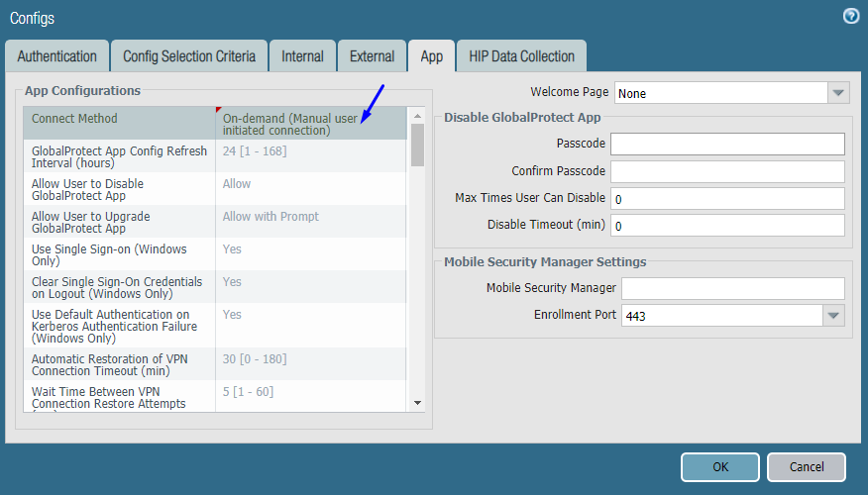The height and width of the screenshot is (495, 868).
Task: Click scroll down arrow in App Configurations
Action: (418, 403)
